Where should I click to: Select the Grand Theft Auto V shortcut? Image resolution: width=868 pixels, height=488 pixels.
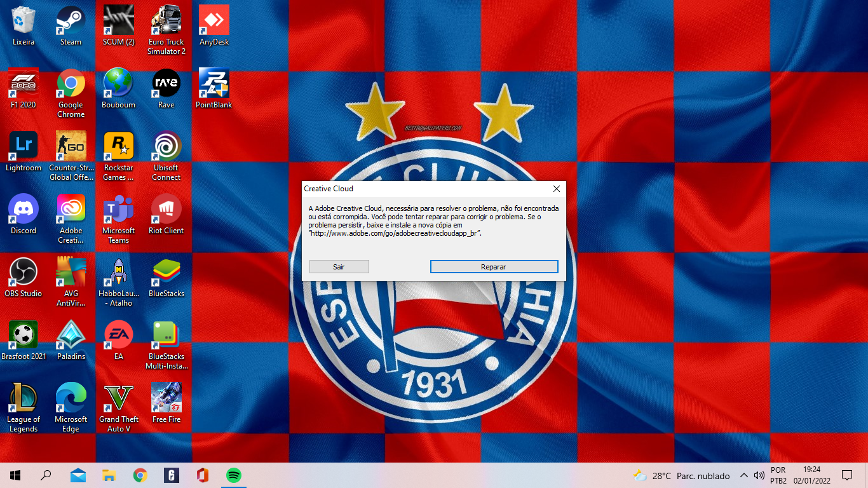pos(119,408)
